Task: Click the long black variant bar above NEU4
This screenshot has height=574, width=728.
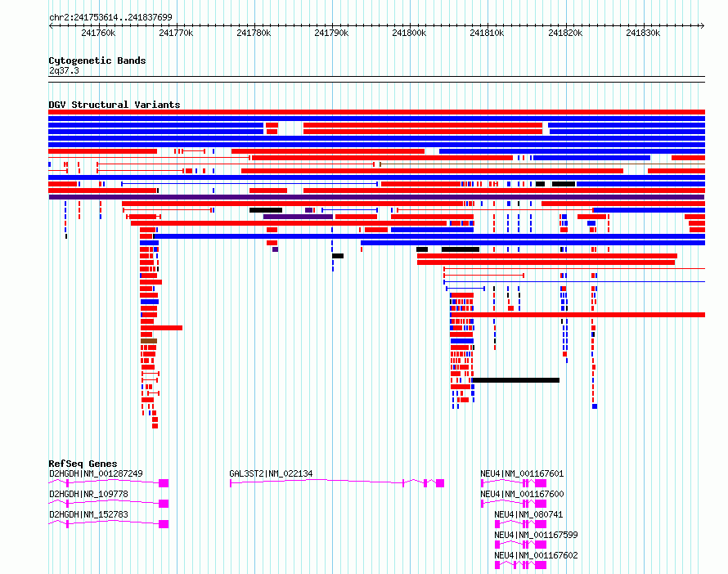Action: pyautogui.click(x=515, y=380)
